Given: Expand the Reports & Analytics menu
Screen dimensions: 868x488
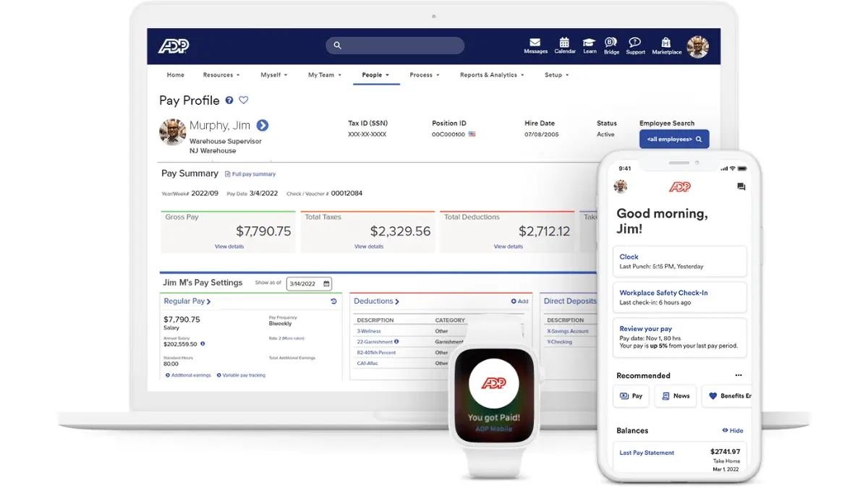Looking at the screenshot, I should (x=492, y=75).
